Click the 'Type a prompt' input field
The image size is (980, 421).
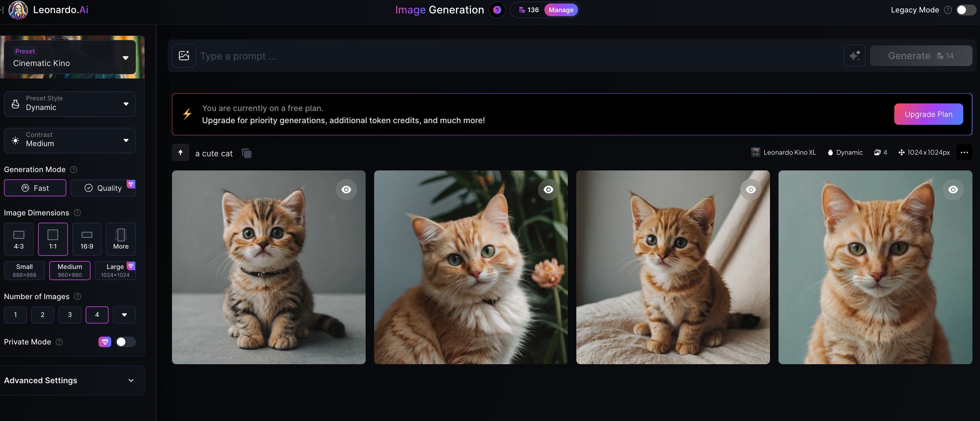(520, 55)
